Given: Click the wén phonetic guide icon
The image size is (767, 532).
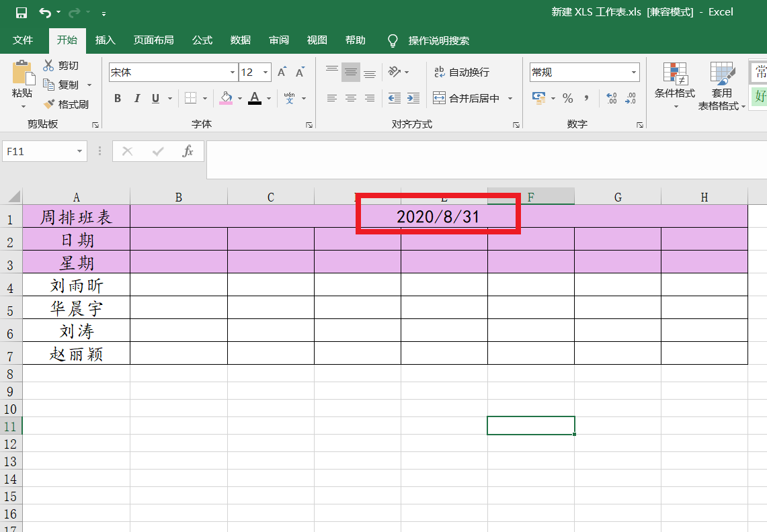Looking at the screenshot, I should 290,98.
